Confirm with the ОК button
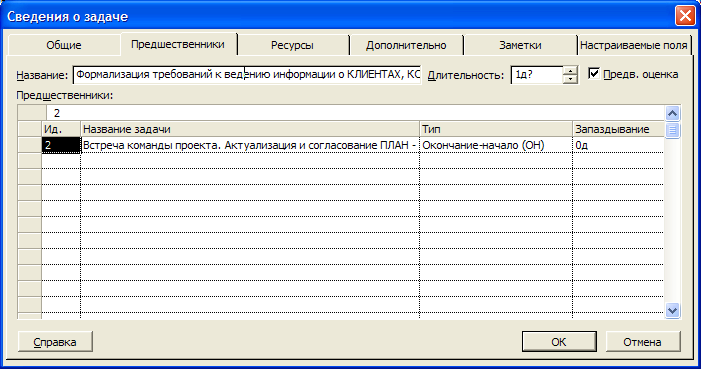This screenshot has height=369, width=701. pyautogui.click(x=559, y=342)
